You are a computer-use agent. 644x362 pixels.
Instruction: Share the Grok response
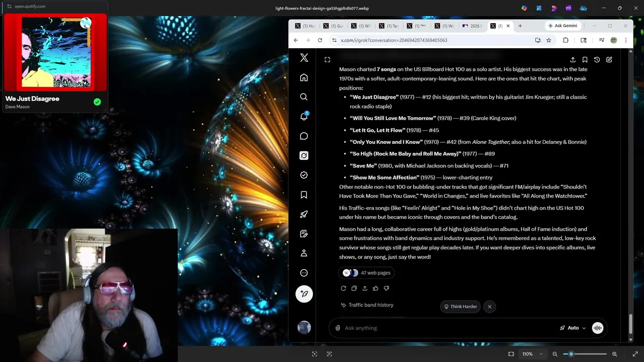click(365, 288)
